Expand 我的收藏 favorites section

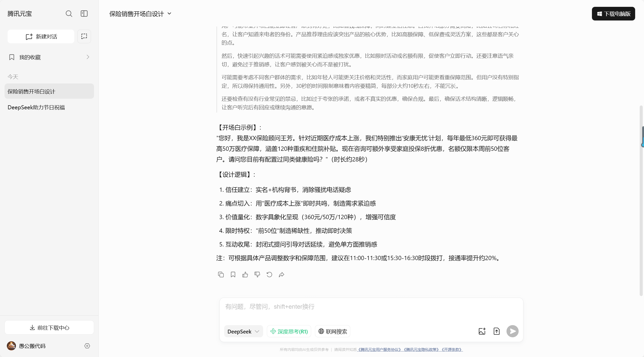coord(88,57)
